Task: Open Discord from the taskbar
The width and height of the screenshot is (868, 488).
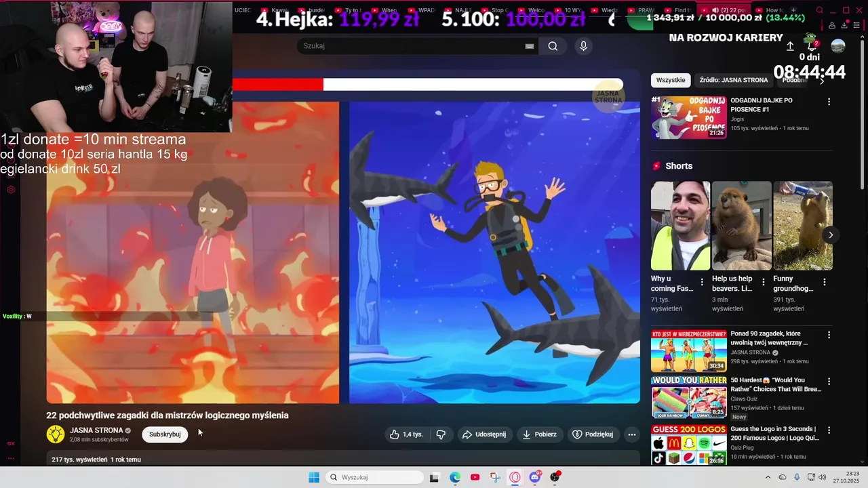Action: (x=535, y=477)
